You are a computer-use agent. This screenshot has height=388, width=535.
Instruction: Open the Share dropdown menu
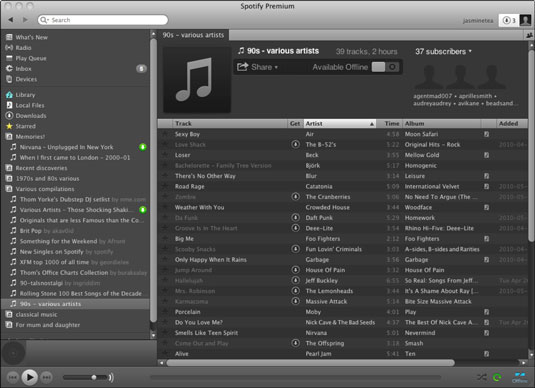point(258,67)
